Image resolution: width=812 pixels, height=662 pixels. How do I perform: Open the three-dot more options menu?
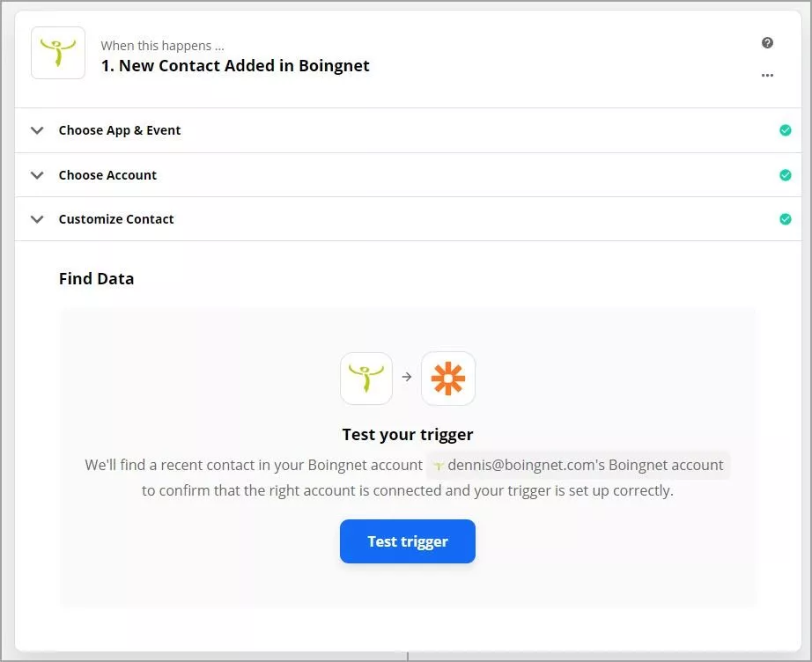click(x=767, y=76)
